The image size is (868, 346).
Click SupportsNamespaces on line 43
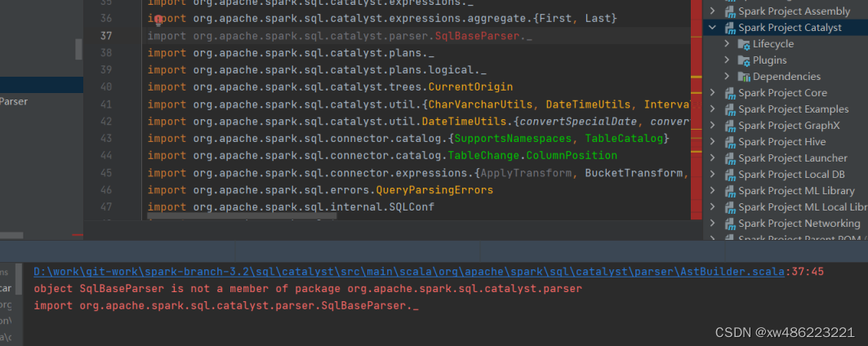[x=513, y=139]
